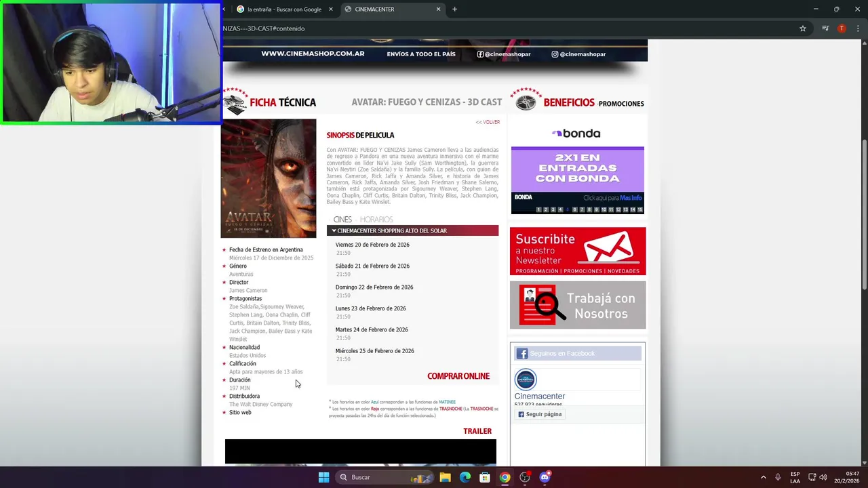Show hidden system tray icons
868x488 pixels.
point(764,477)
